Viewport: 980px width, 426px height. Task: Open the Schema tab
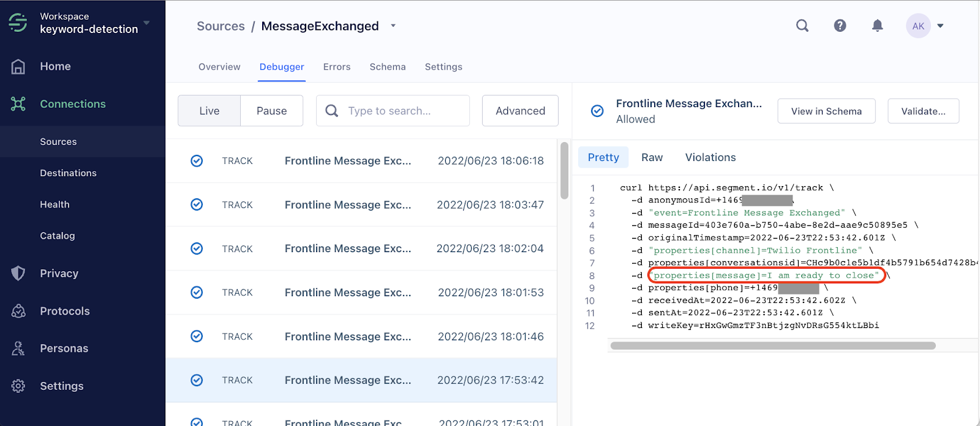(x=388, y=67)
